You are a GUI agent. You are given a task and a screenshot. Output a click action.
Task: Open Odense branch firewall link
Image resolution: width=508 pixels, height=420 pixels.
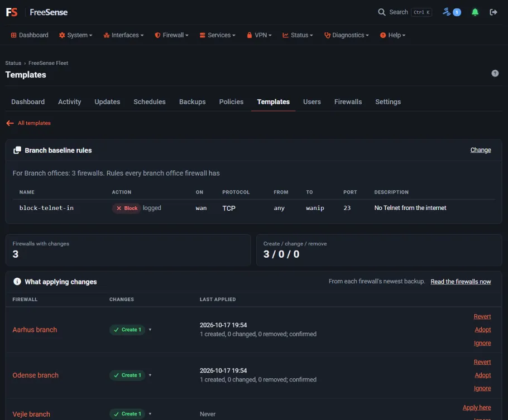point(35,375)
